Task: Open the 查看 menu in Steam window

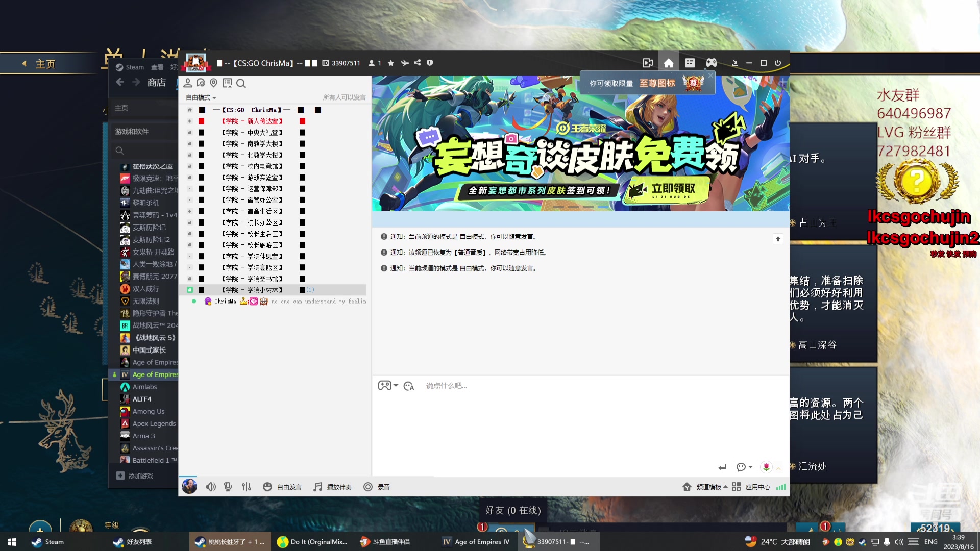Action: (x=157, y=67)
